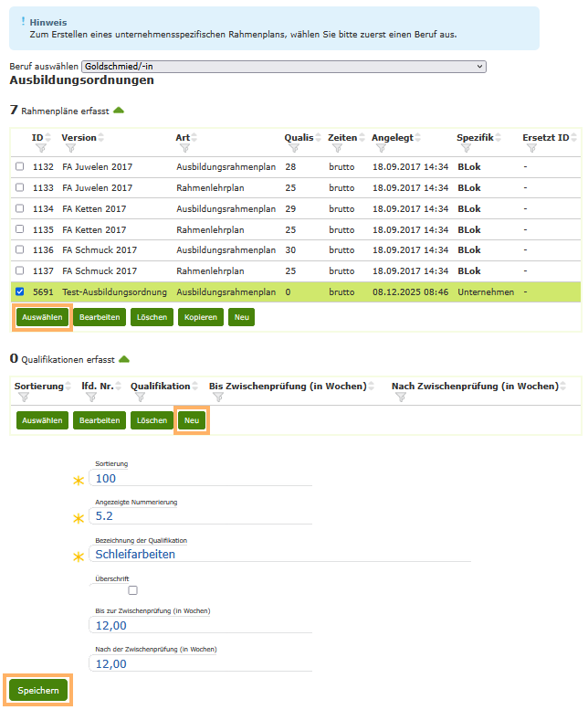Sort the table by the Qualis column header
The width and height of the screenshot is (588, 710).
(299, 138)
